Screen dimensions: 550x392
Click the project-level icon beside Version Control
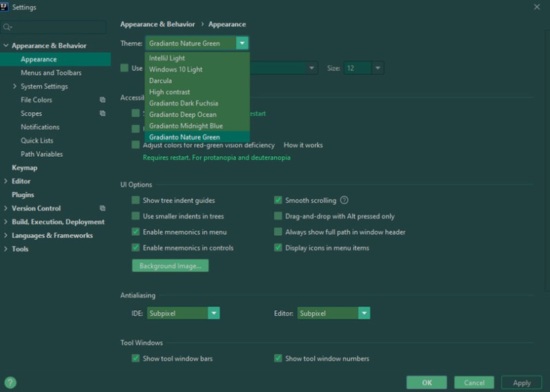point(102,208)
